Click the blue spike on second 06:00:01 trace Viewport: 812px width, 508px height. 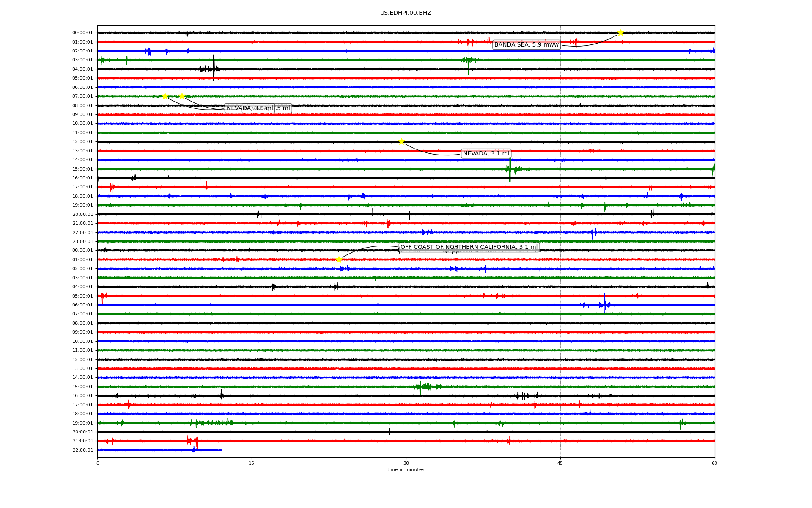[604, 304]
